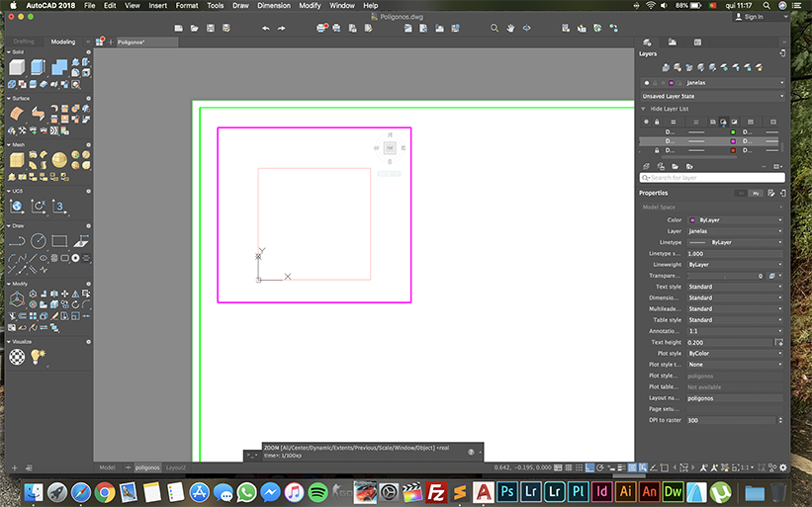Select the 3D Move gizmo tool
Image resolution: width=812 pixels, height=507 pixels.
[x=17, y=298]
